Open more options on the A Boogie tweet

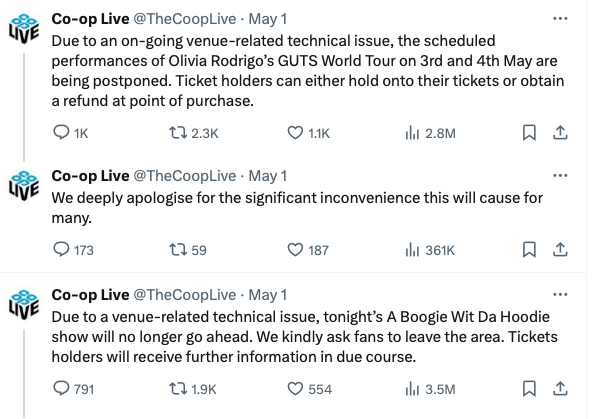560,294
